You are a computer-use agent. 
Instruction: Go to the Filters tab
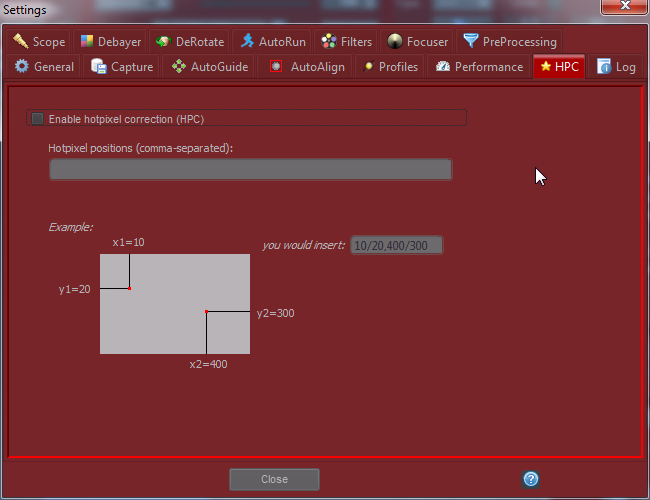pos(346,42)
